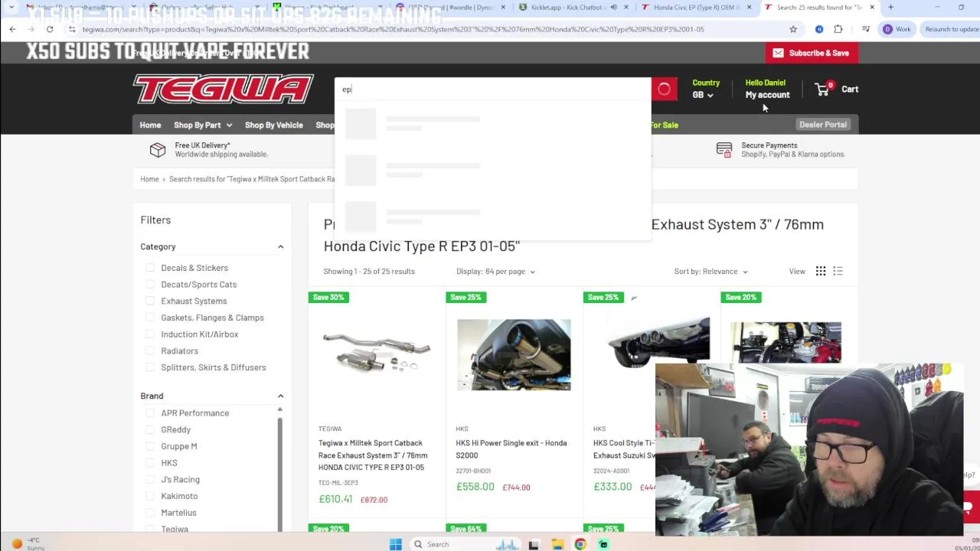980x551 pixels.
Task: Tick the Martelius brand checkbox
Action: pos(150,513)
